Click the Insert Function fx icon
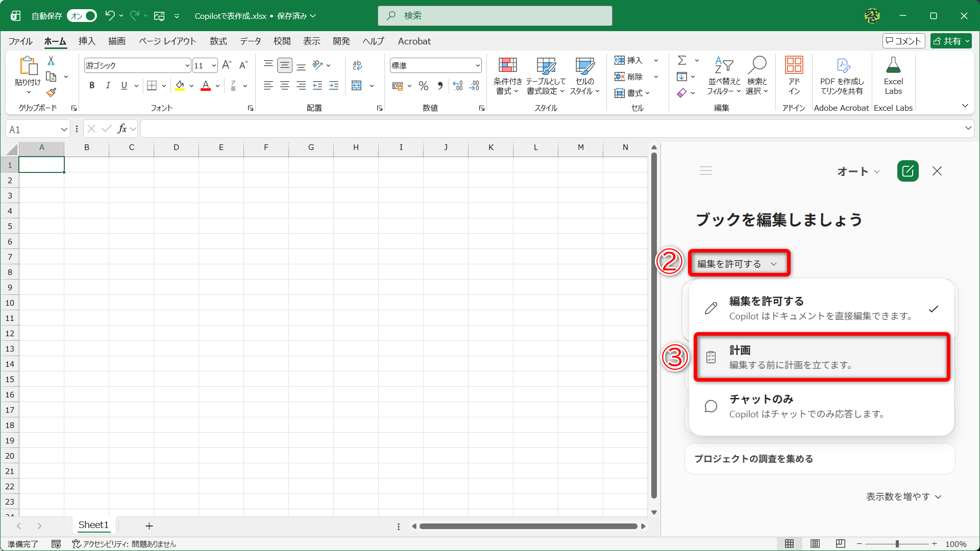 coord(122,129)
